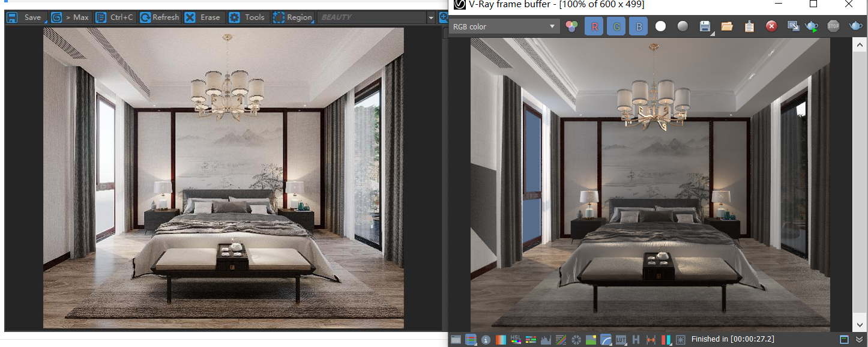This screenshot has height=347, width=868.
Task: Toggle background image landscape icon
Action: coord(591,340)
